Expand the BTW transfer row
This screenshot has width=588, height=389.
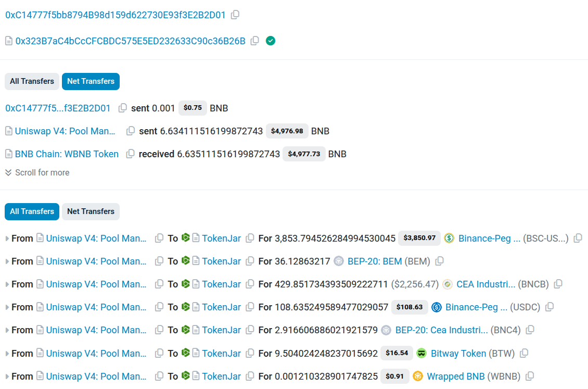7,353
